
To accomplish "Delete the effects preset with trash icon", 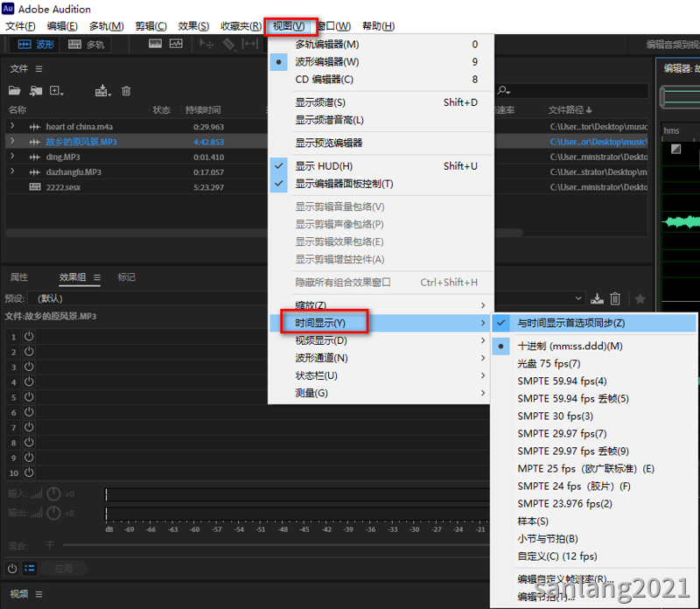I will click(615, 298).
